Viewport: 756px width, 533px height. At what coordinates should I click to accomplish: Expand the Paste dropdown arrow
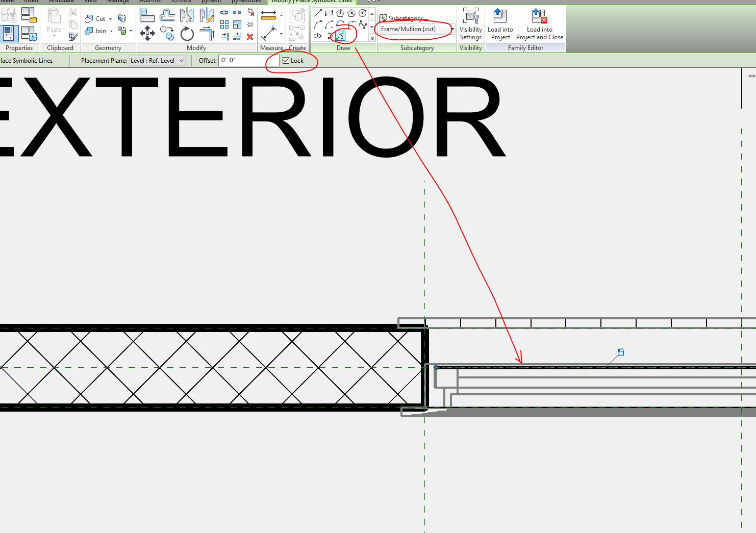[x=54, y=36]
